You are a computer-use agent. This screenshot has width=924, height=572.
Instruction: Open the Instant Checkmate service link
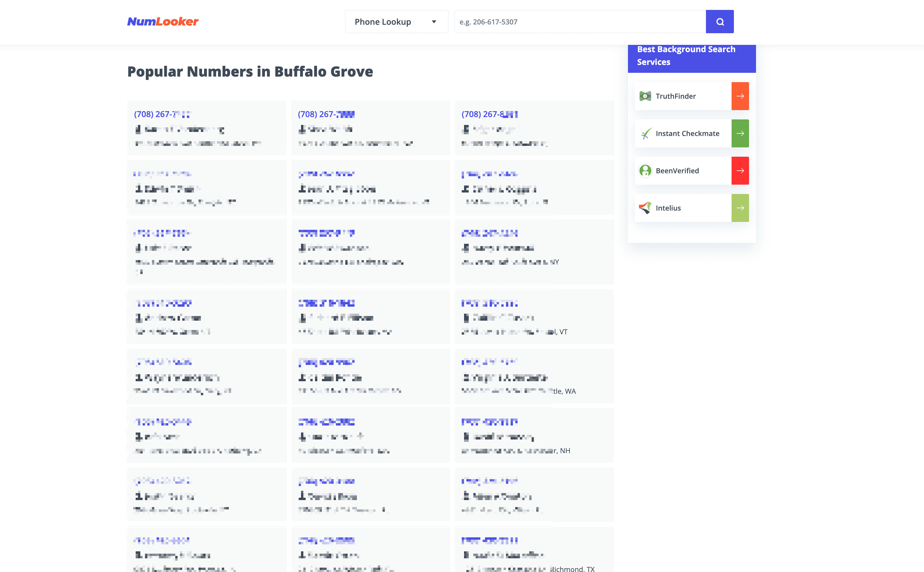687,133
